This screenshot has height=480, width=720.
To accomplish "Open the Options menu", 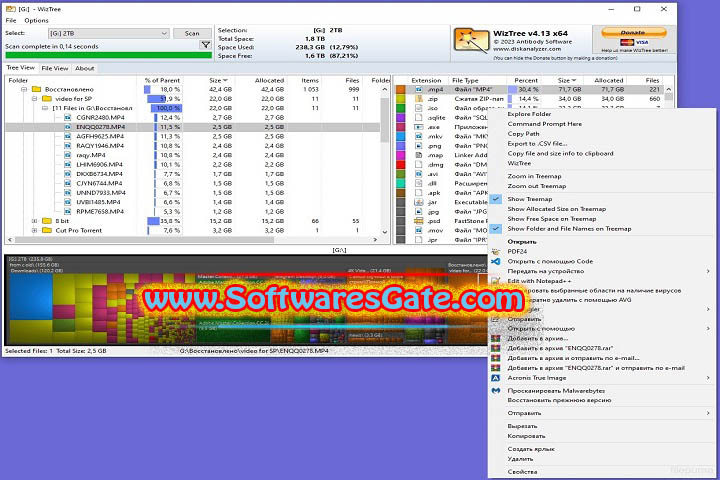I will pyautogui.click(x=36, y=21).
